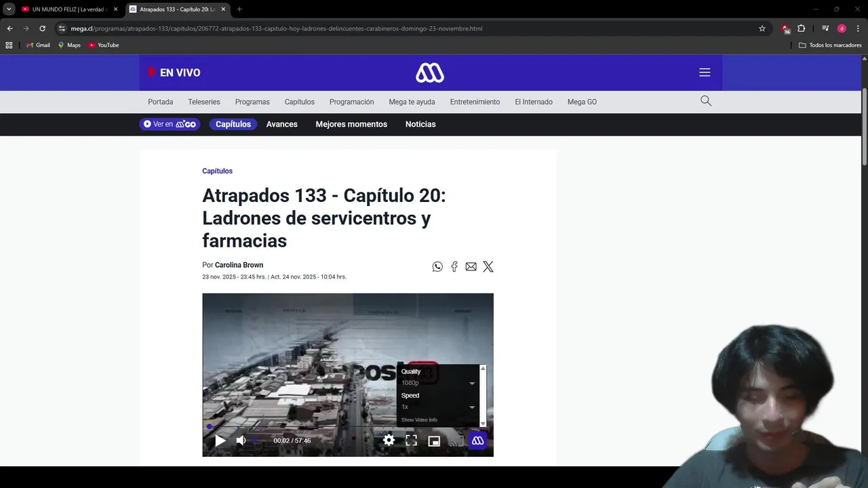
Task: Open tab search dropdown arrow
Action: [9, 9]
